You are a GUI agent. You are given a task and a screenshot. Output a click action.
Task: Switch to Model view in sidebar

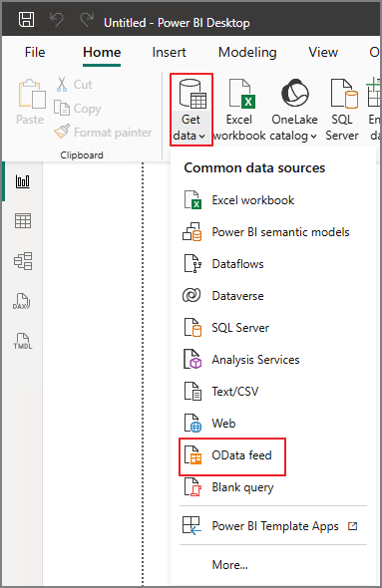[x=23, y=261]
